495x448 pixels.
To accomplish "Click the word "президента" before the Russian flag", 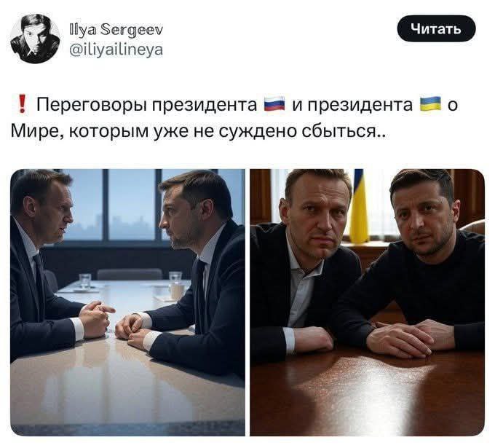I will click(205, 105).
